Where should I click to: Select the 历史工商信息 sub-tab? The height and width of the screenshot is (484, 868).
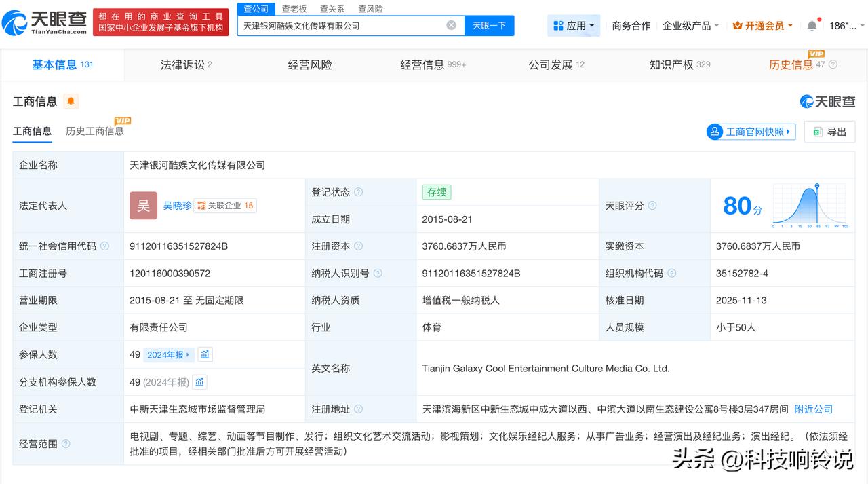(95, 131)
